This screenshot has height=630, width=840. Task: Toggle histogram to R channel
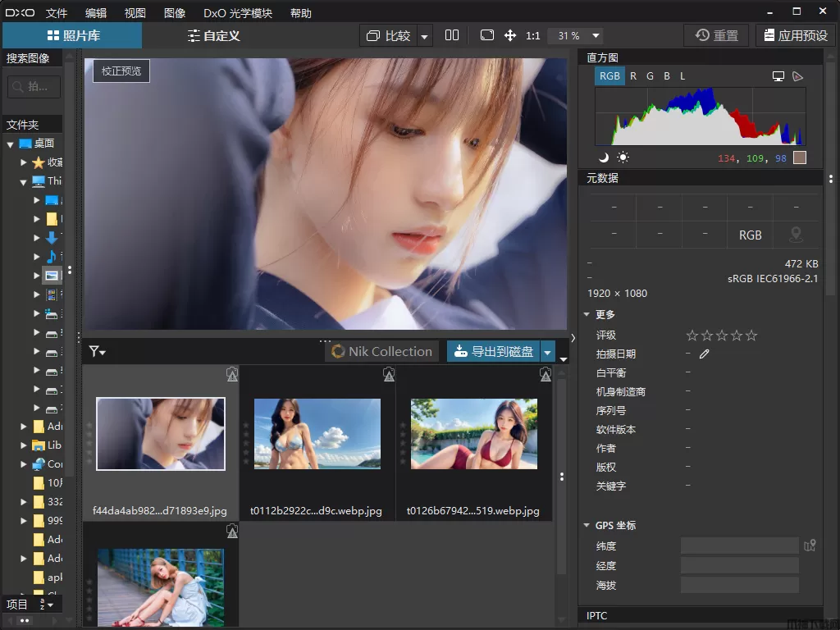633,76
